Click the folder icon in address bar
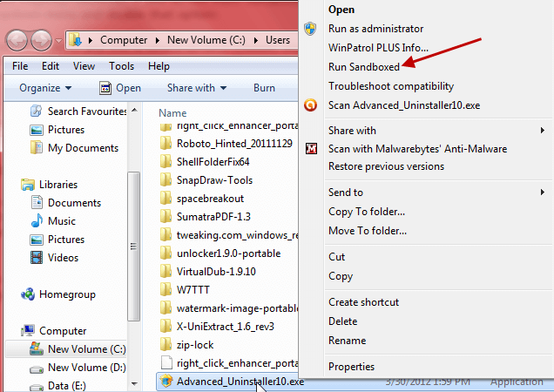Screen dimensions: 554x392 tap(75, 40)
